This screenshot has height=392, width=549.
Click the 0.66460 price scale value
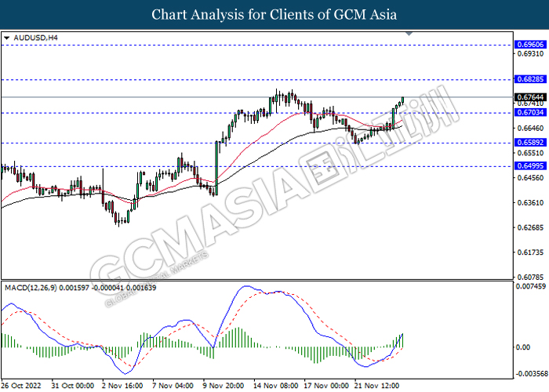tap(530, 129)
